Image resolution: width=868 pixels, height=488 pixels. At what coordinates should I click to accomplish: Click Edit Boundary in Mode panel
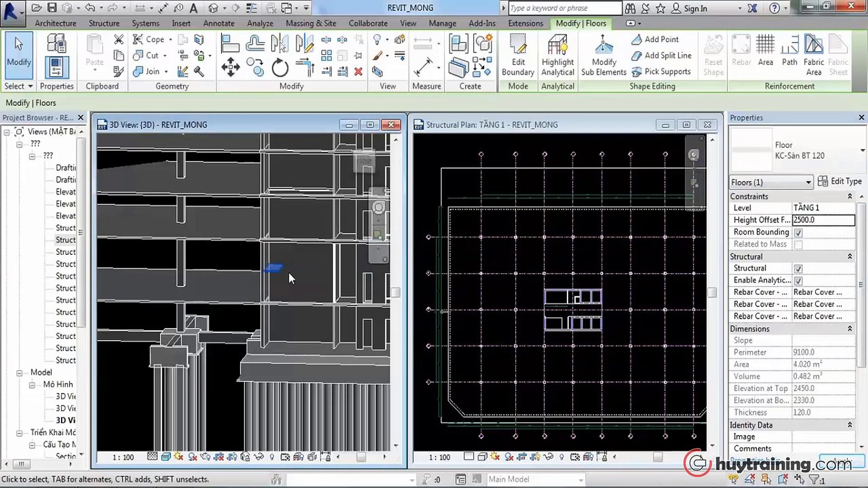(518, 56)
